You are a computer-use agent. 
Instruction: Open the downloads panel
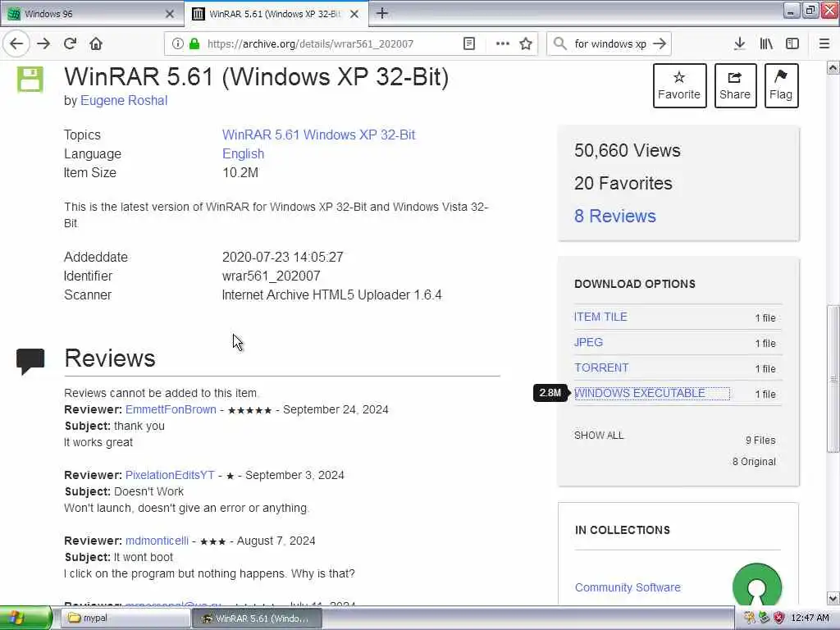point(739,44)
